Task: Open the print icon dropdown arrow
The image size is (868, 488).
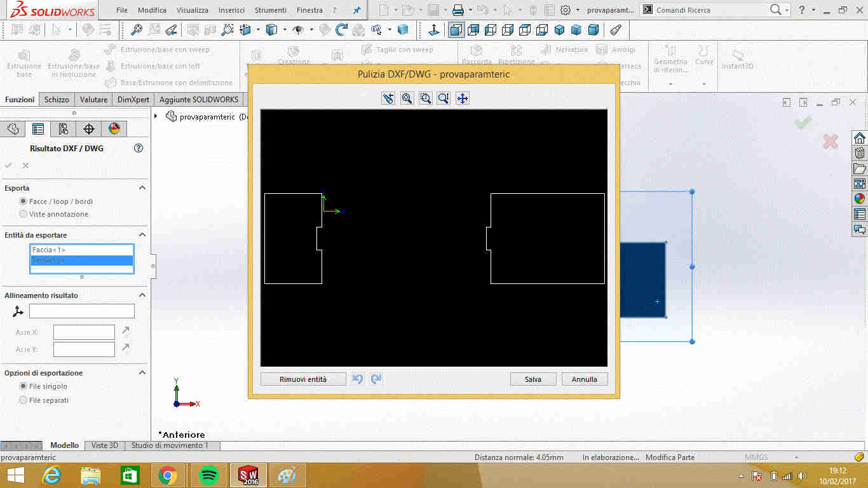Action: [x=470, y=10]
